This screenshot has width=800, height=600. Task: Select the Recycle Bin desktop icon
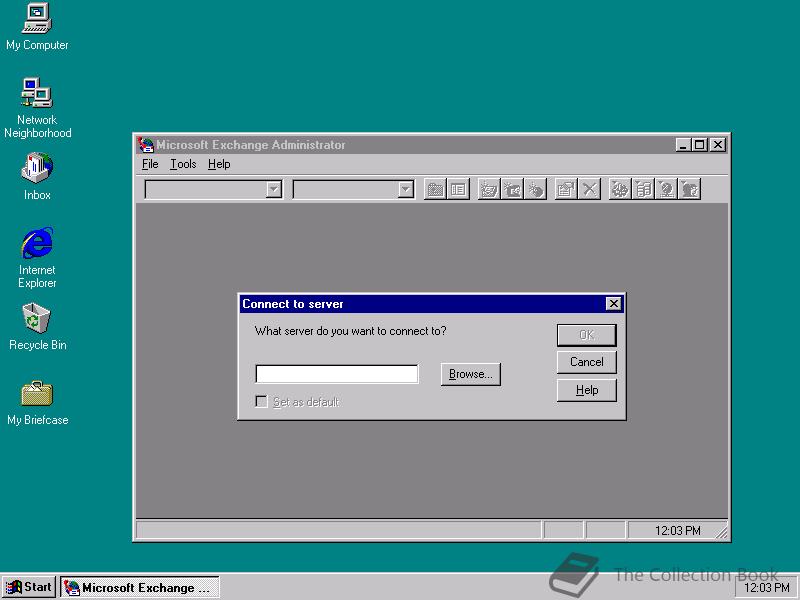point(37,327)
